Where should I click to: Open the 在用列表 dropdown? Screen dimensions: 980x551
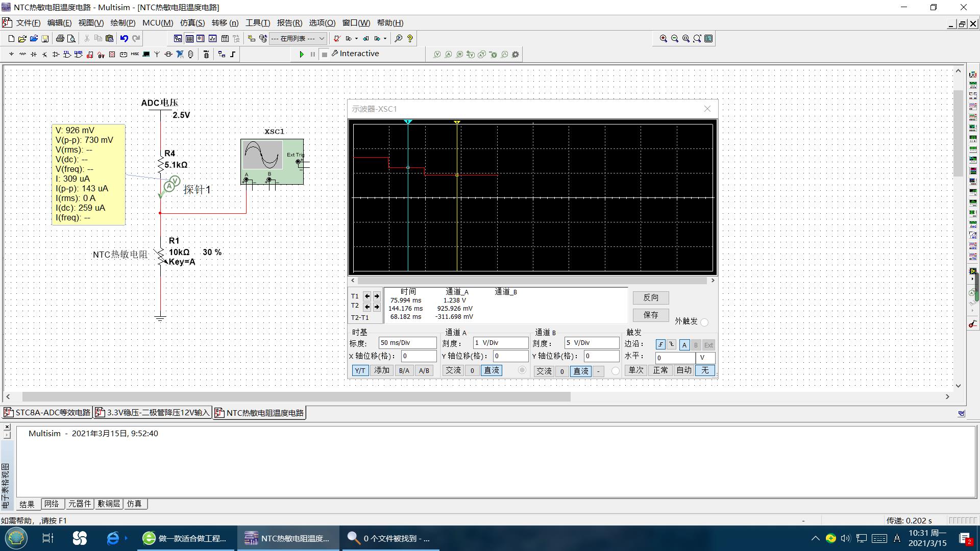298,38
